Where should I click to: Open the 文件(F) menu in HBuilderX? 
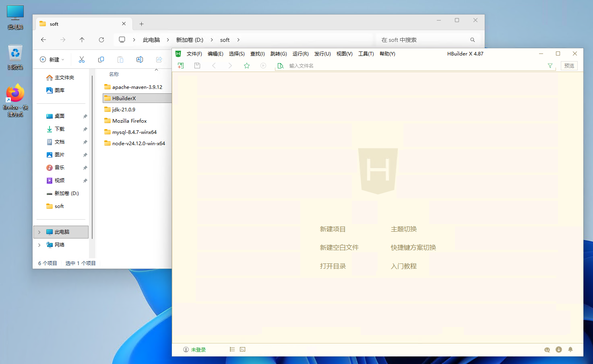[x=194, y=53]
